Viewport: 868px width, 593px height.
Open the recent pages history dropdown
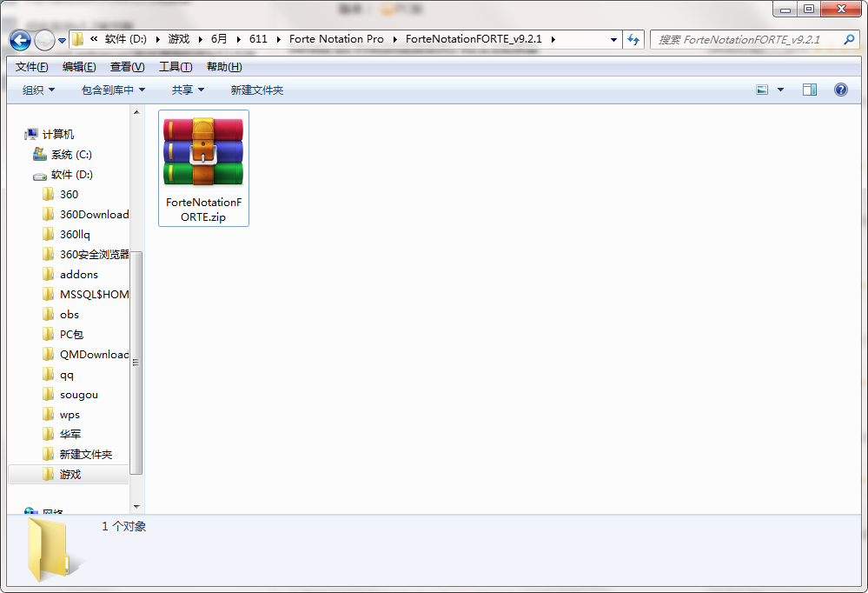click(62, 41)
